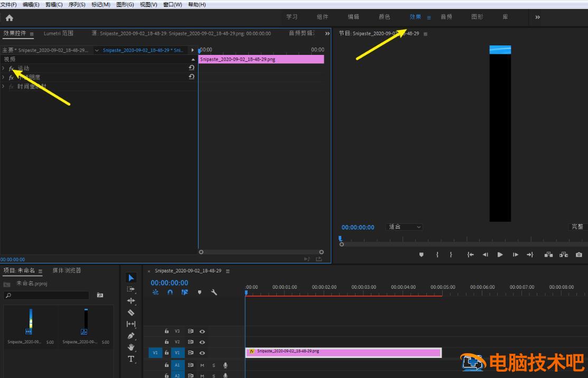
Task: Open the 序列(S) menu
Action: click(x=77, y=5)
